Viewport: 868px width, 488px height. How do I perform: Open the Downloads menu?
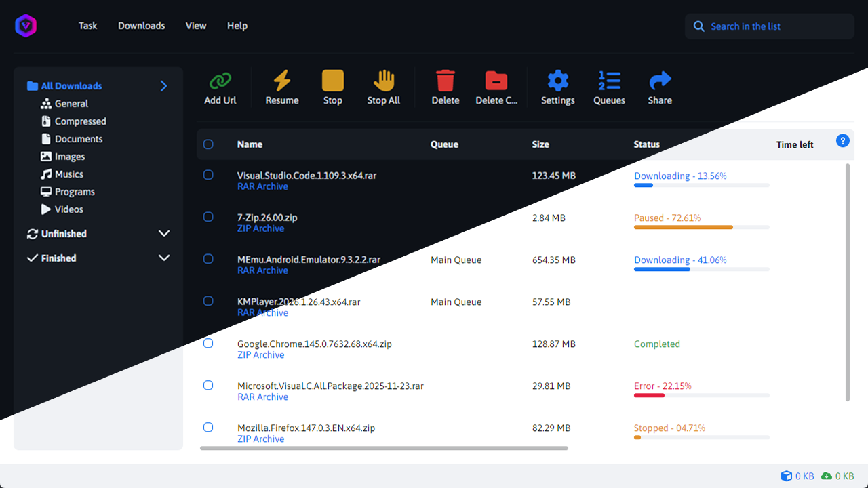pos(141,26)
